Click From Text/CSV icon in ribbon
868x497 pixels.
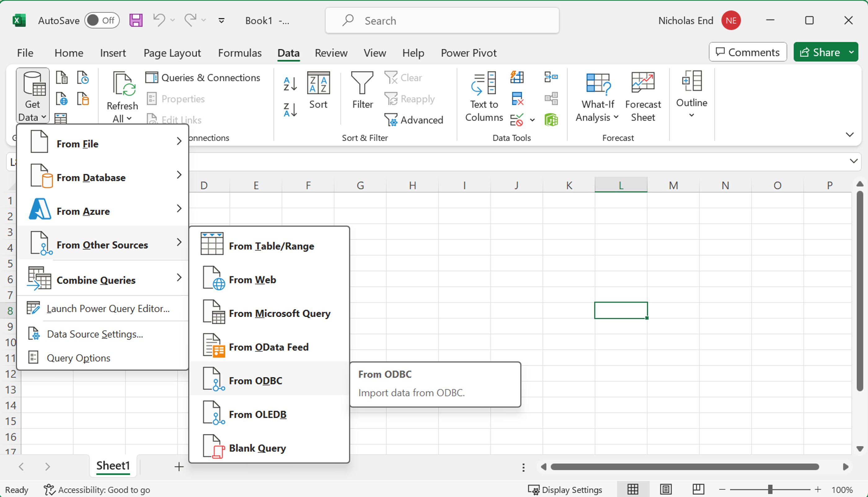(62, 77)
